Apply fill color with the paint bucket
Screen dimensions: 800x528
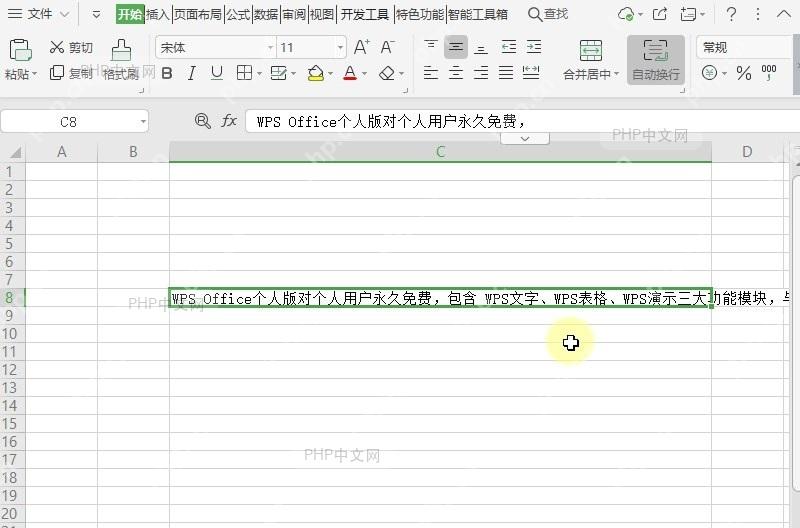click(316, 73)
